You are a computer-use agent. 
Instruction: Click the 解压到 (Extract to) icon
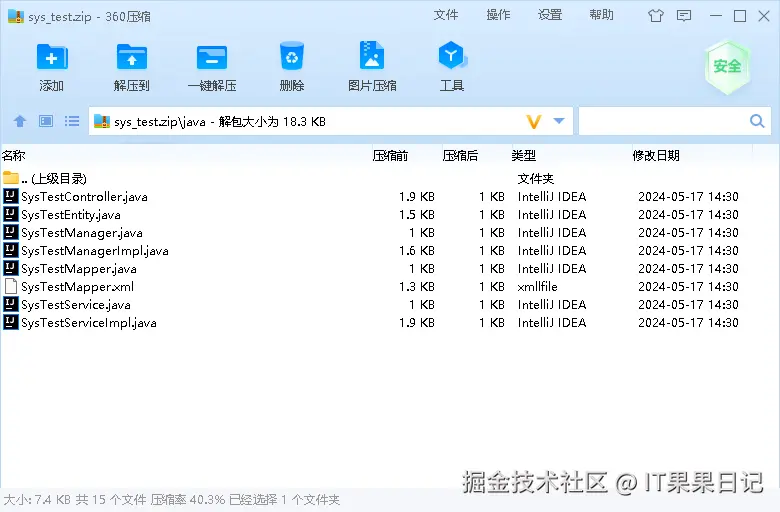click(131, 58)
